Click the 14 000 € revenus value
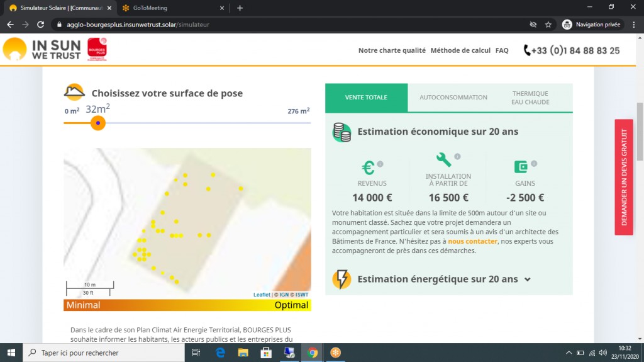644x362 pixels. [x=372, y=198]
